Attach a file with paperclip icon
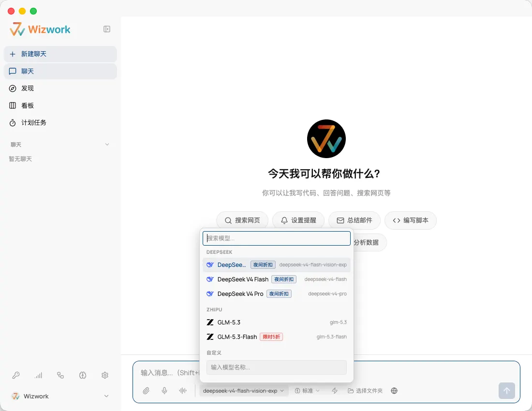 [146, 391]
